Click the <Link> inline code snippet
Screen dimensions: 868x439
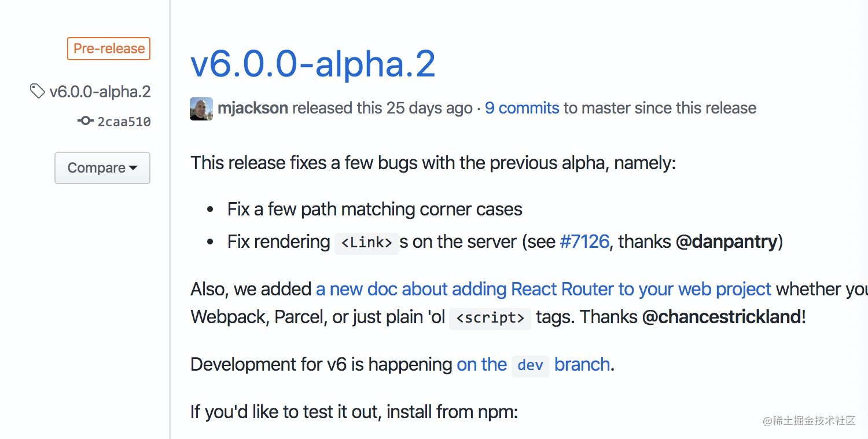click(367, 243)
